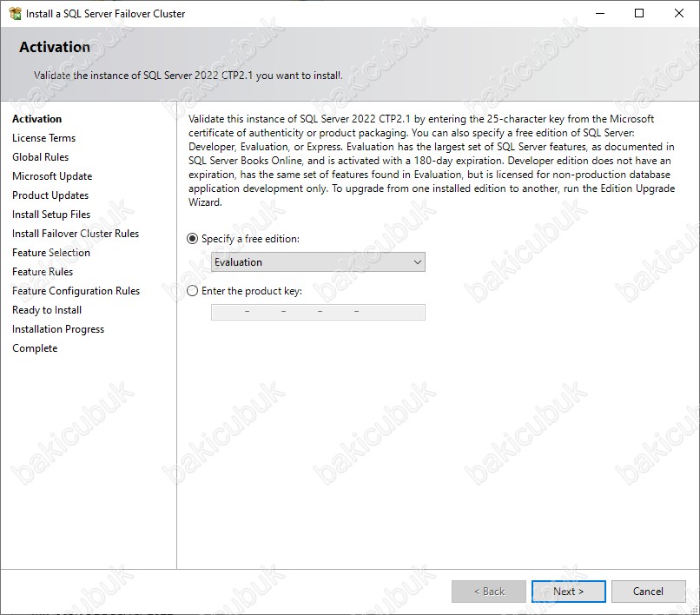The width and height of the screenshot is (700, 615).
Task: Click Ready to Install step
Action: pos(47,310)
